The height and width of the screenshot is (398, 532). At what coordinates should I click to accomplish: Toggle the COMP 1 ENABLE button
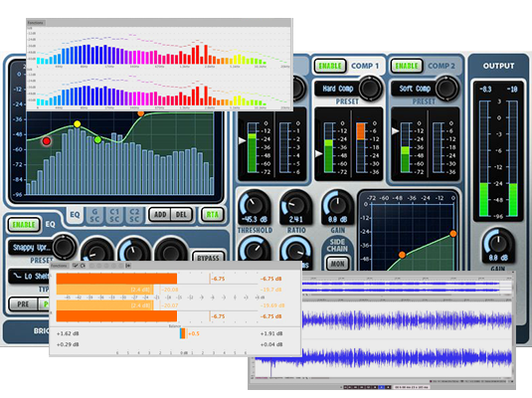coord(330,66)
